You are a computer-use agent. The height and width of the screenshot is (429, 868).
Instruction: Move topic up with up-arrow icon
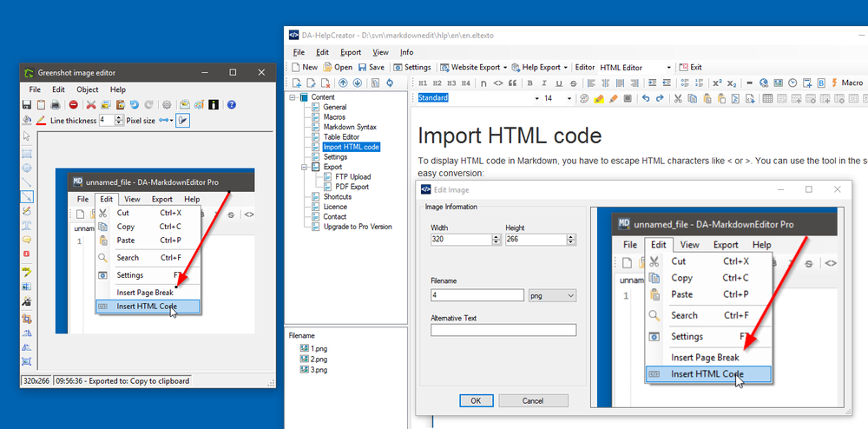click(343, 83)
